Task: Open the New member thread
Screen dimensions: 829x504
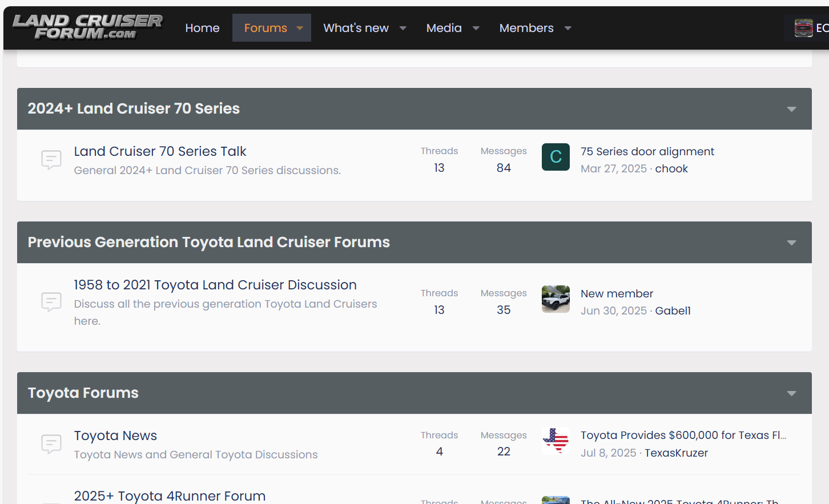Action: [x=617, y=293]
